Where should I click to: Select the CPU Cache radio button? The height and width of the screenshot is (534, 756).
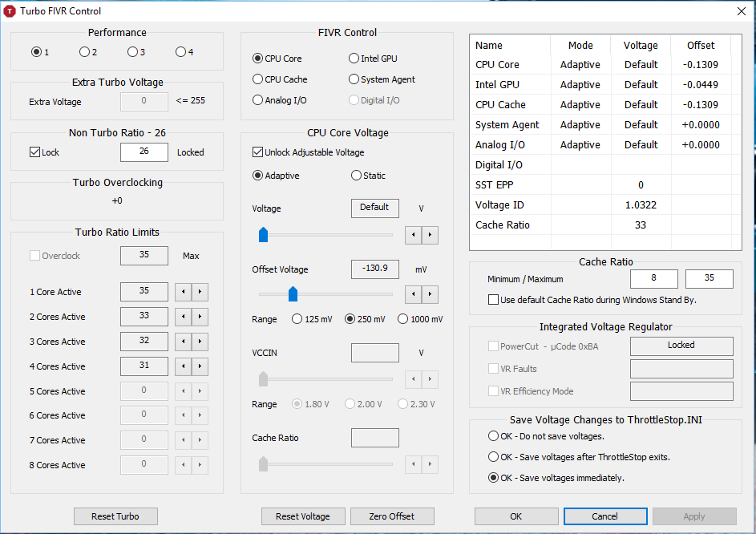pyautogui.click(x=257, y=79)
